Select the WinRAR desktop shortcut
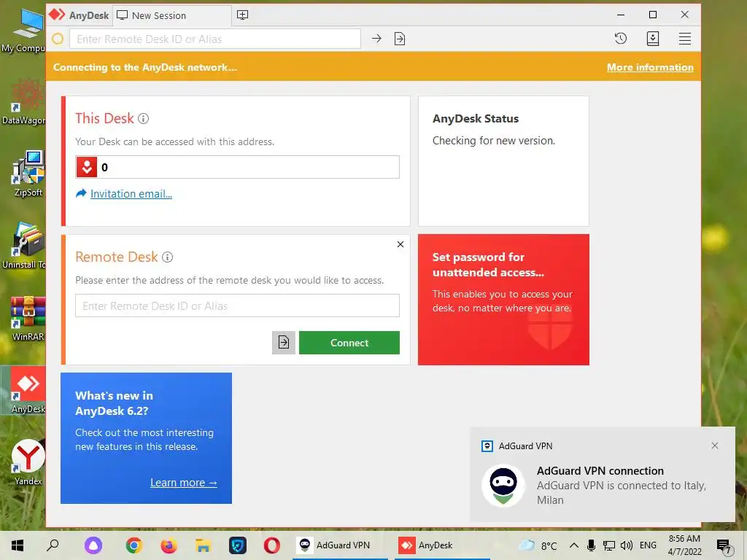Image resolution: width=747 pixels, height=560 pixels. tap(28, 319)
